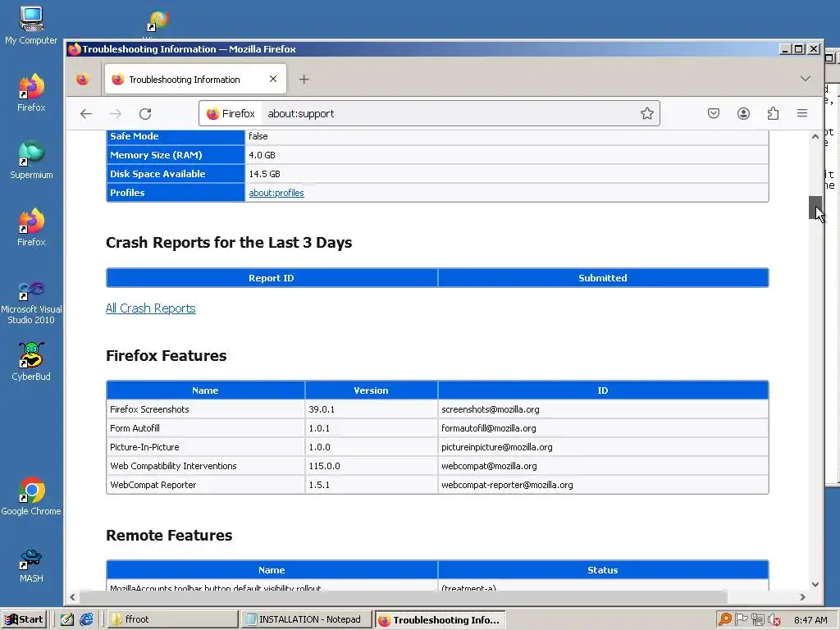Switch to the ffroot taskbar window

[x=172, y=620]
